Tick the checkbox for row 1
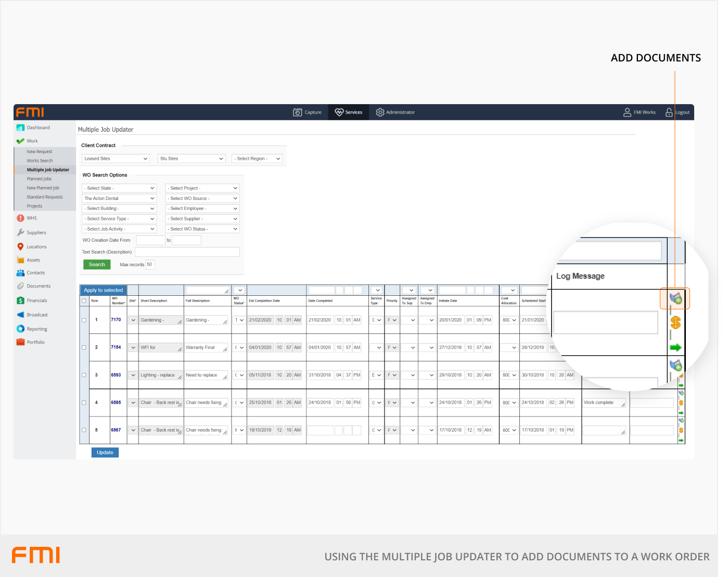This screenshot has height=577, width=728. (84, 320)
